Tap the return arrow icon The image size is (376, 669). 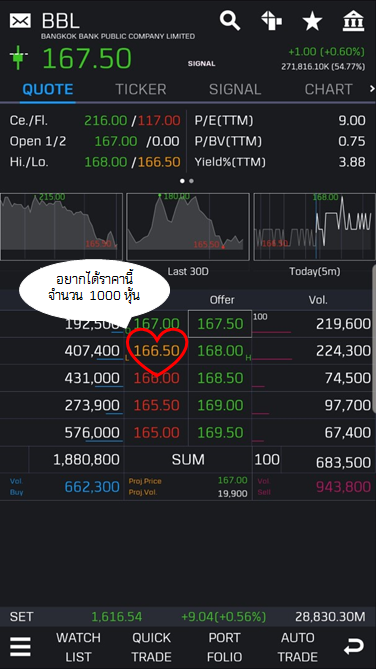click(354, 647)
